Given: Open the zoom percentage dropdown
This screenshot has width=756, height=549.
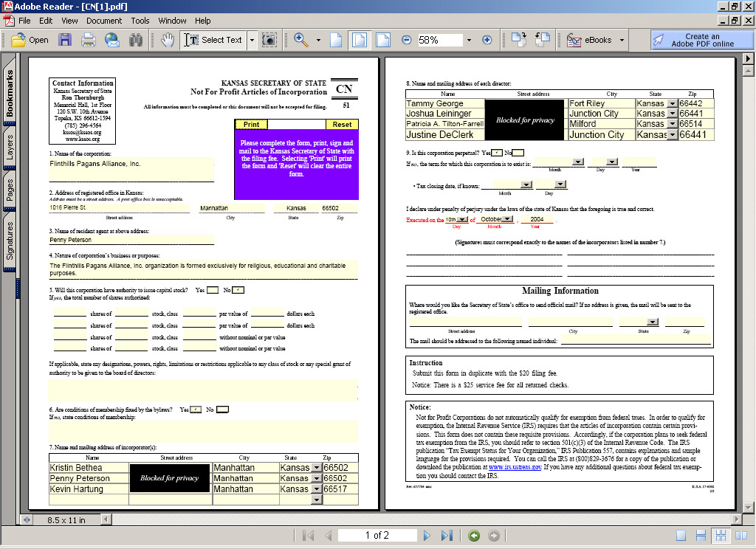Looking at the screenshot, I should point(469,40).
